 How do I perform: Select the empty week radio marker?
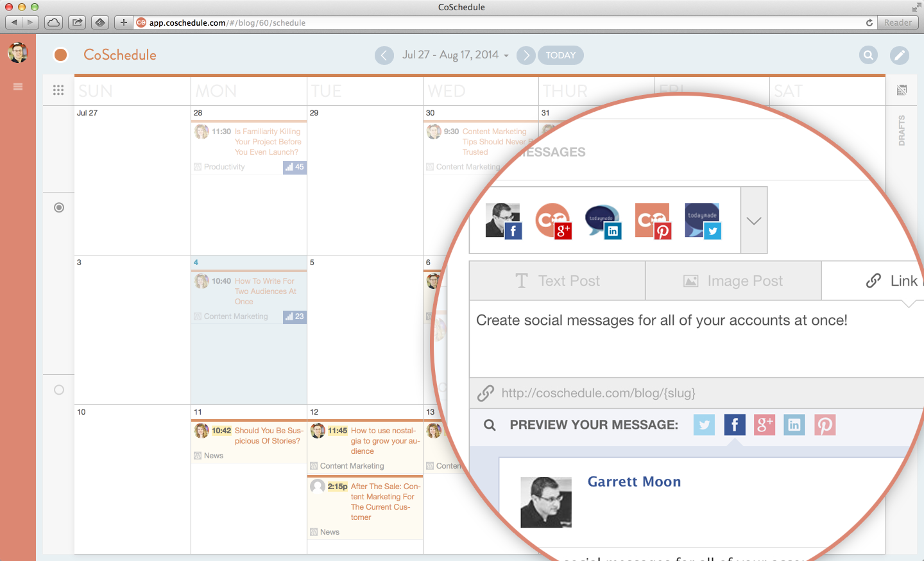tap(59, 390)
